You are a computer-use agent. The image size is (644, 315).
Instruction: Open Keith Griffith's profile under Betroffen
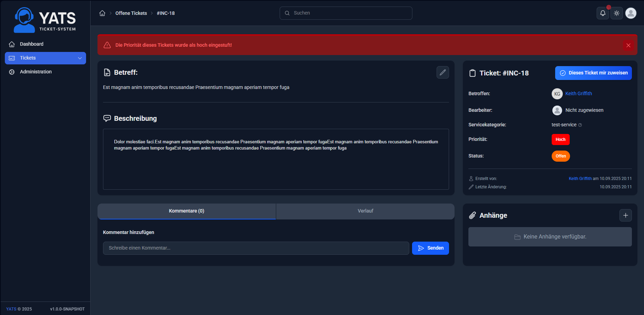click(x=578, y=93)
